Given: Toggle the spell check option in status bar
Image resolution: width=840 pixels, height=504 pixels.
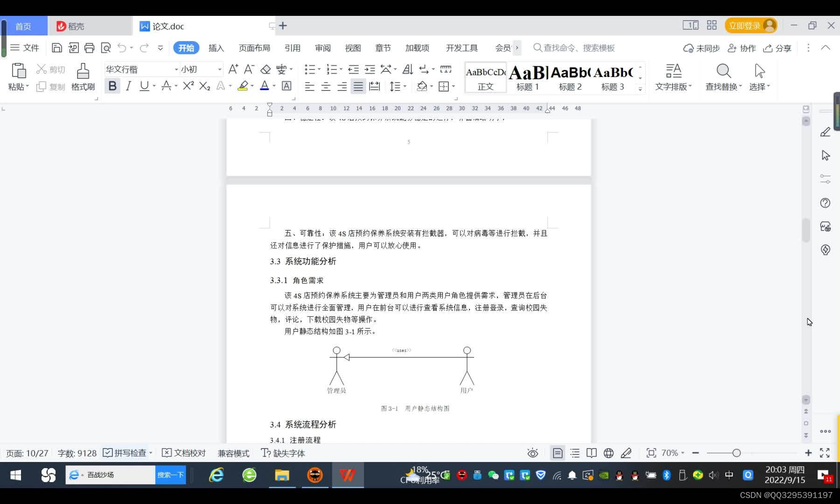Looking at the screenshot, I should pos(125,453).
